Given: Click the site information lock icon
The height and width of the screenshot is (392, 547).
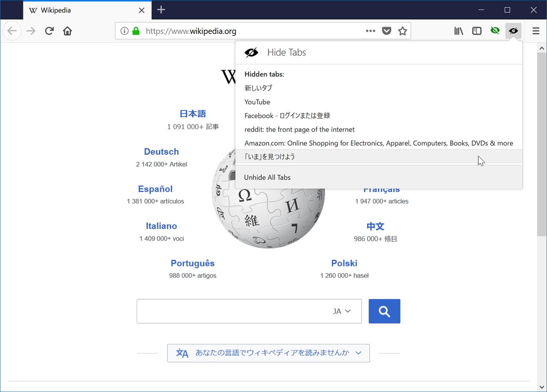Looking at the screenshot, I should tap(135, 31).
